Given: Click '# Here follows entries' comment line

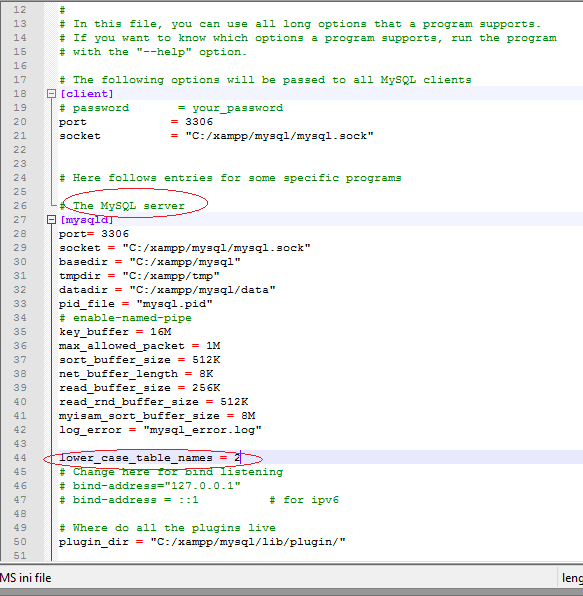Looking at the screenshot, I should pos(230,178).
